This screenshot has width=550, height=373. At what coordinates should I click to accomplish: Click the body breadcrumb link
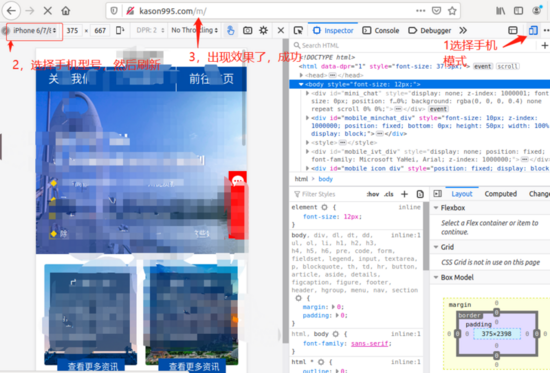[325, 179]
